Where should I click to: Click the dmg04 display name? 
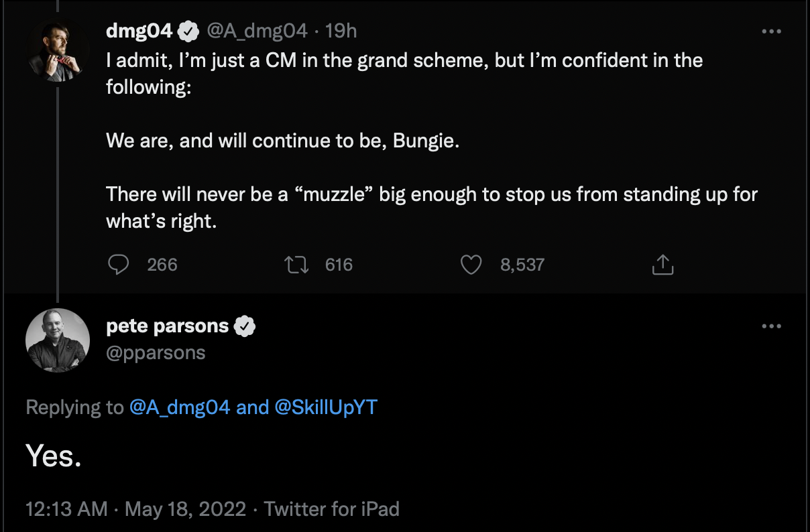pos(139,30)
